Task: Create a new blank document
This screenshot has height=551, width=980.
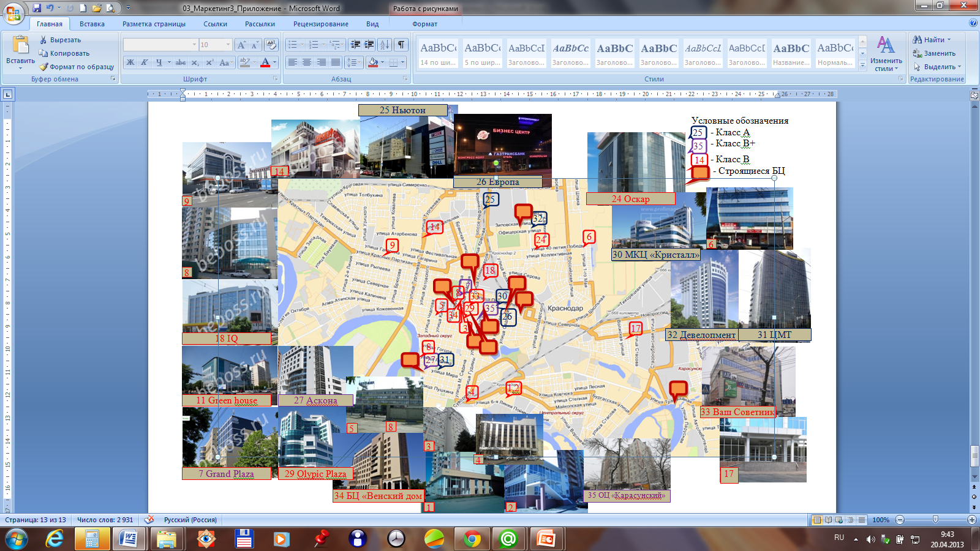Action: pos(83,8)
